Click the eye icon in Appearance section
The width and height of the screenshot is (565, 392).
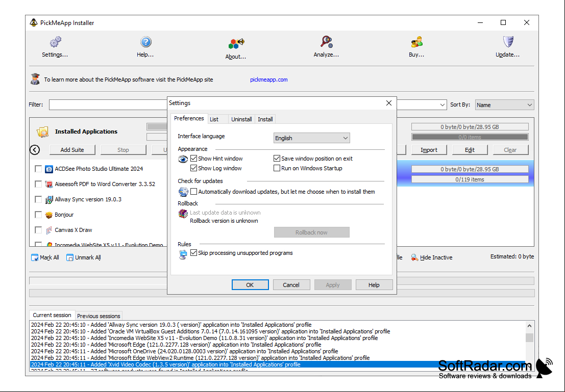(183, 159)
